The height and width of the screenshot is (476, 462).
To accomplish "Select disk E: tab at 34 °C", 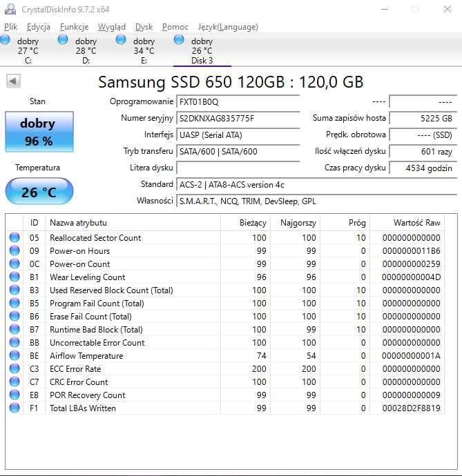I will coord(144,50).
